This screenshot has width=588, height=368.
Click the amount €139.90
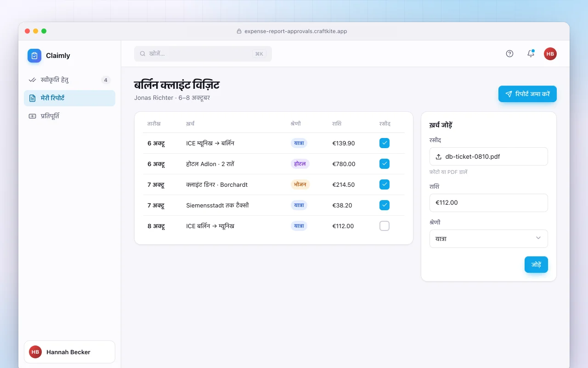344,143
